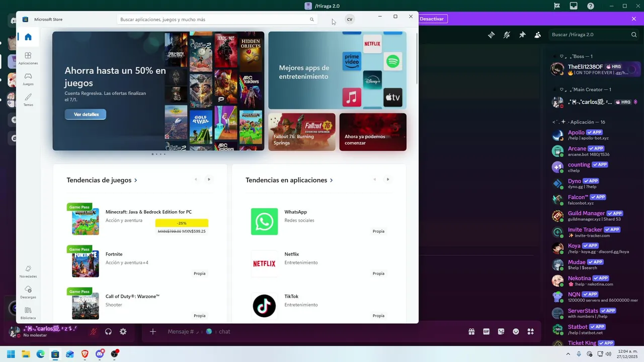The image size is (644, 362).
Task: Open Discord GIF picker icon
Action: tap(486, 332)
